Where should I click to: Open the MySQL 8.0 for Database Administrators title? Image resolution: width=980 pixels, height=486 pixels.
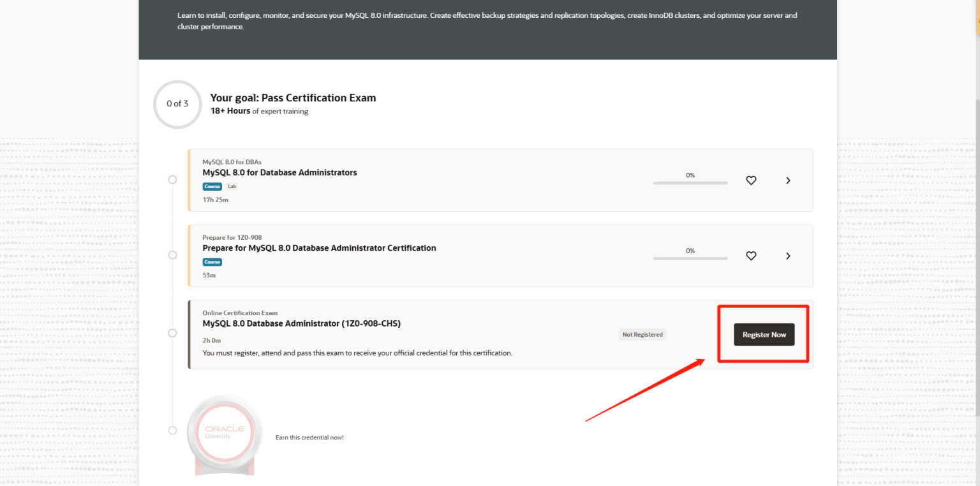pyautogui.click(x=279, y=172)
